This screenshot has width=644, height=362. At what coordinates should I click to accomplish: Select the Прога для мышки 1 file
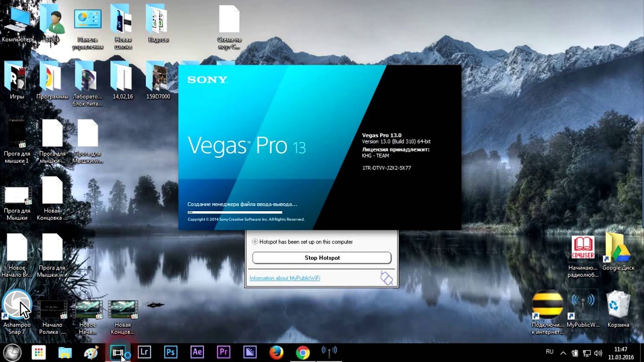(17, 142)
